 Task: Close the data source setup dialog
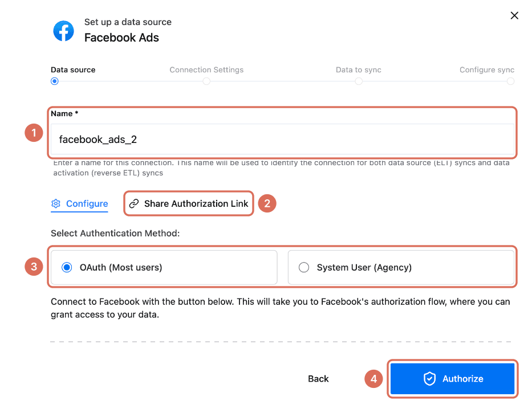point(514,15)
